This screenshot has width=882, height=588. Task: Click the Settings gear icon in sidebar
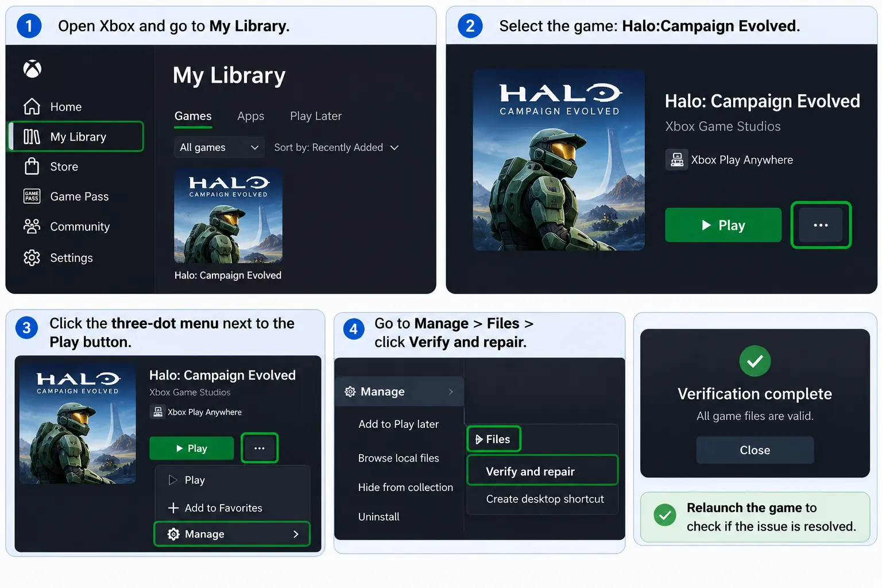point(32,257)
